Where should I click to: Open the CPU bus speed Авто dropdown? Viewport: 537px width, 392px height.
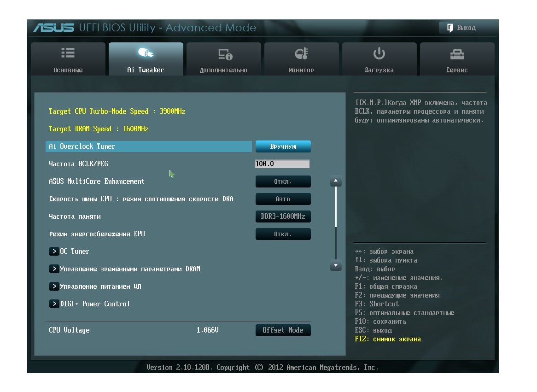tap(283, 199)
